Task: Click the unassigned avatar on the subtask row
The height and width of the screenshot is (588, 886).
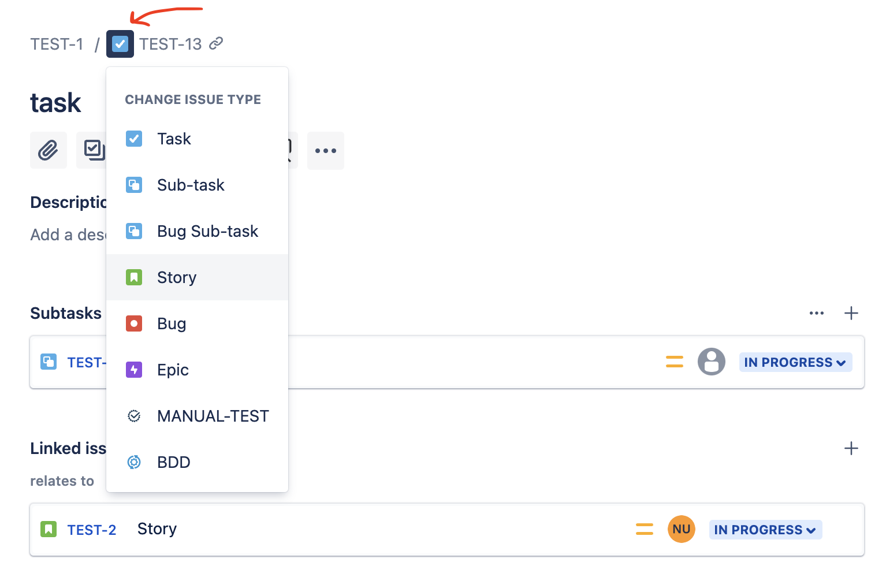Action: [x=712, y=362]
